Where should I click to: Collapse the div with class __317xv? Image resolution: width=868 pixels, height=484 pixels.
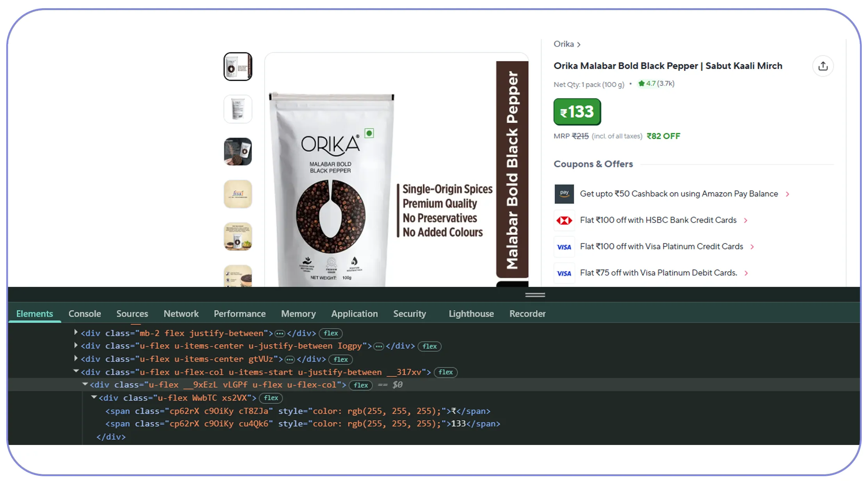pos(76,372)
